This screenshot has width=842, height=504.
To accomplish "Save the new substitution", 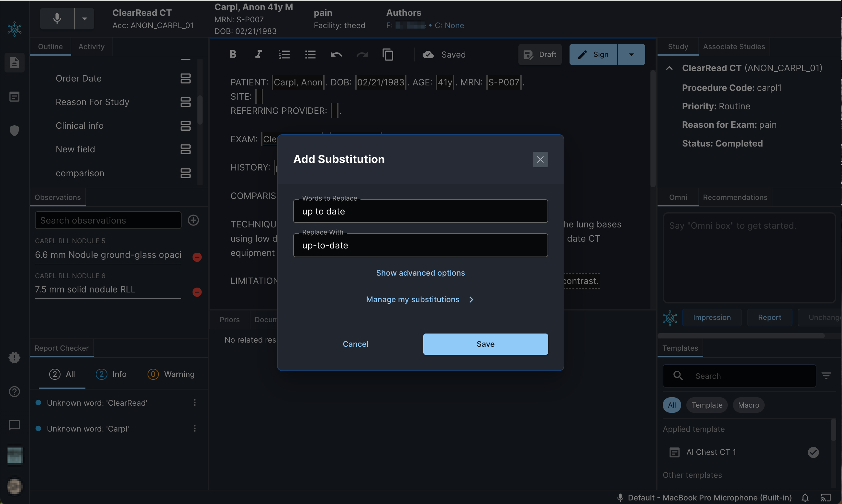I will 485,344.
